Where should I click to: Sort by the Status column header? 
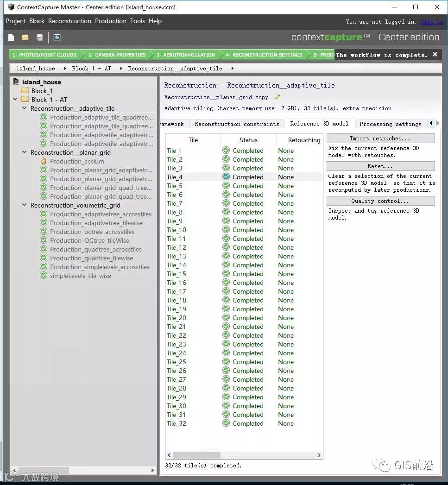248,140
